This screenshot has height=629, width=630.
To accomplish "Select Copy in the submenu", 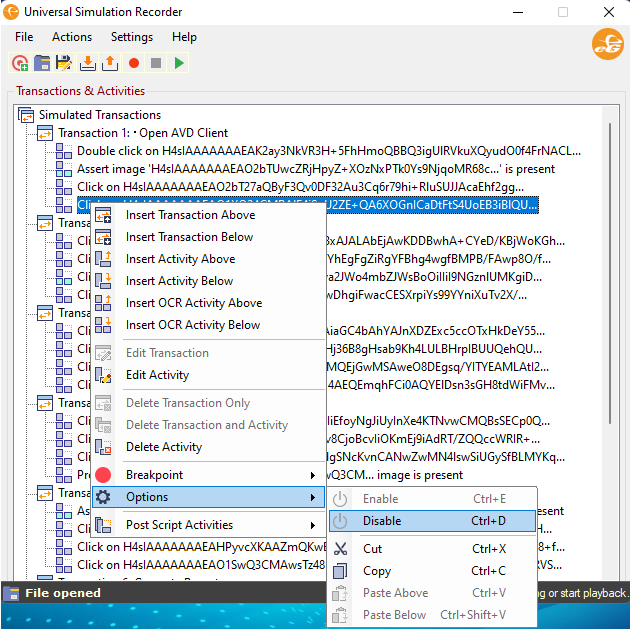I will click(x=377, y=571).
